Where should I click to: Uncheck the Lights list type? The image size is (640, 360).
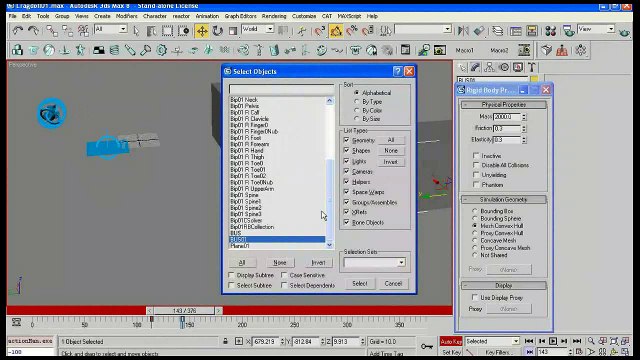point(347,161)
